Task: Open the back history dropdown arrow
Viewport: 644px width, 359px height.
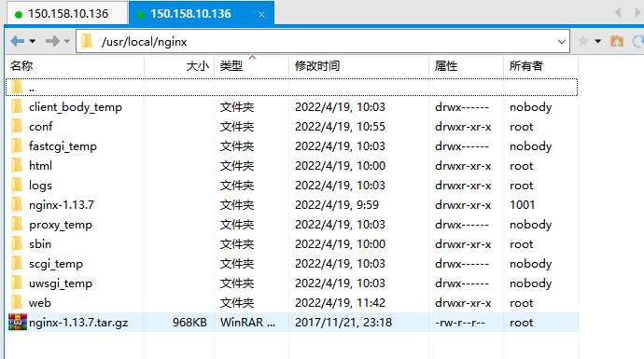Action: (x=33, y=41)
